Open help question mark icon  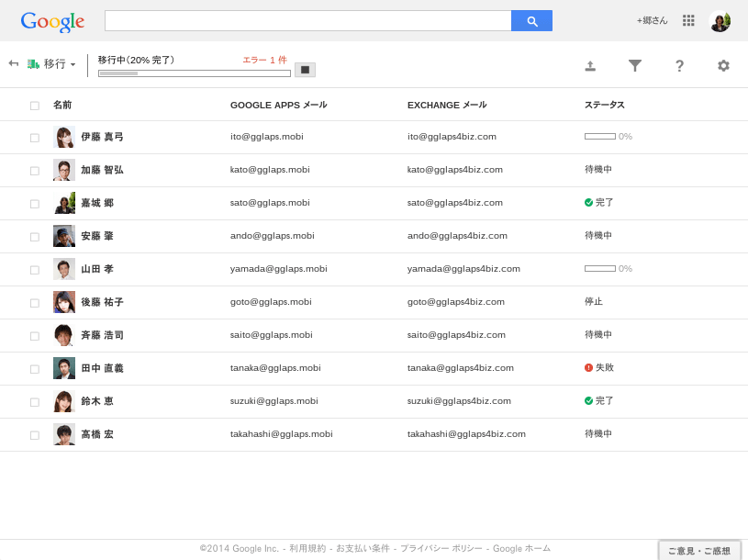tap(679, 65)
